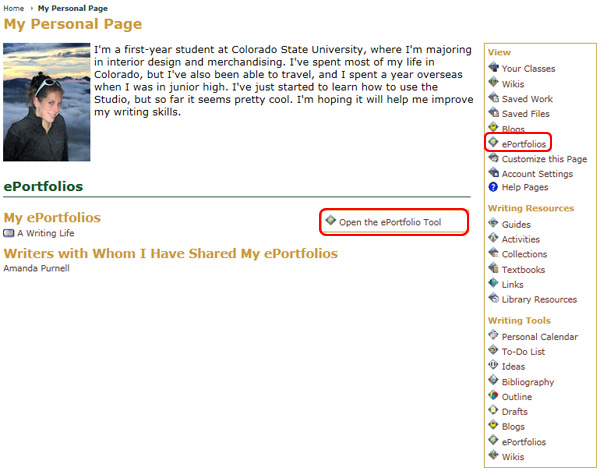Click the Library Resources icon
Screen dimensions: 600x471
point(494,298)
